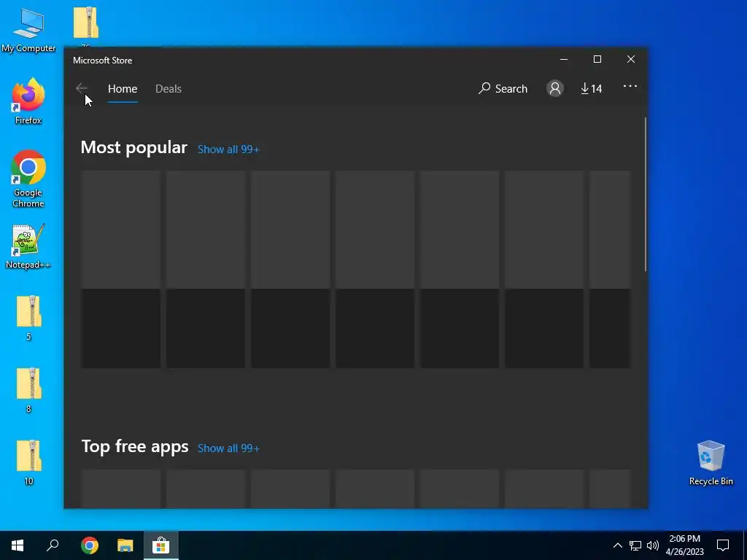747x560 pixels.
Task: Open the notification Action Center icon
Action: pyautogui.click(x=723, y=545)
